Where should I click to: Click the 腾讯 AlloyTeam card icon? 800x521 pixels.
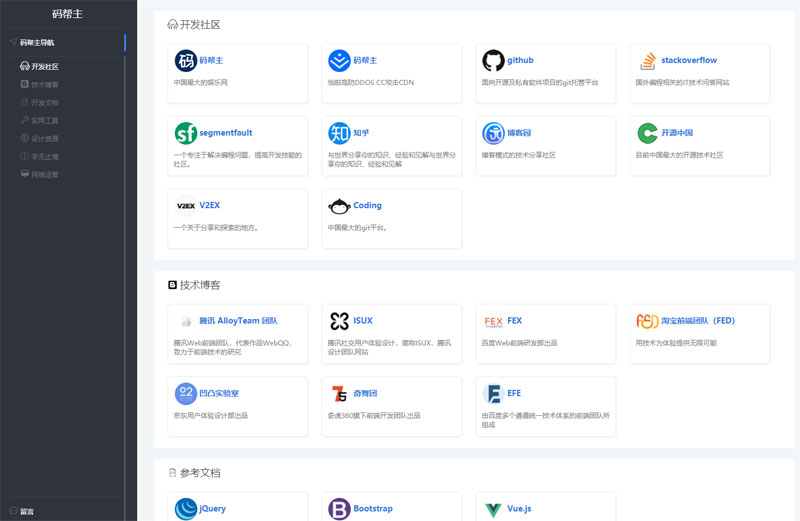click(x=186, y=321)
